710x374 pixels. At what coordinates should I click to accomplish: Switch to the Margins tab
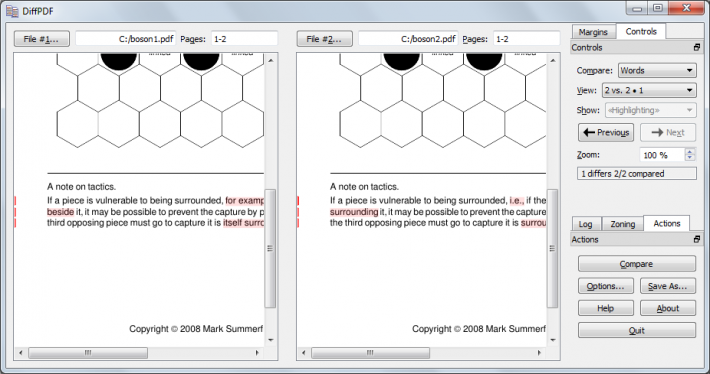coord(593,32)
